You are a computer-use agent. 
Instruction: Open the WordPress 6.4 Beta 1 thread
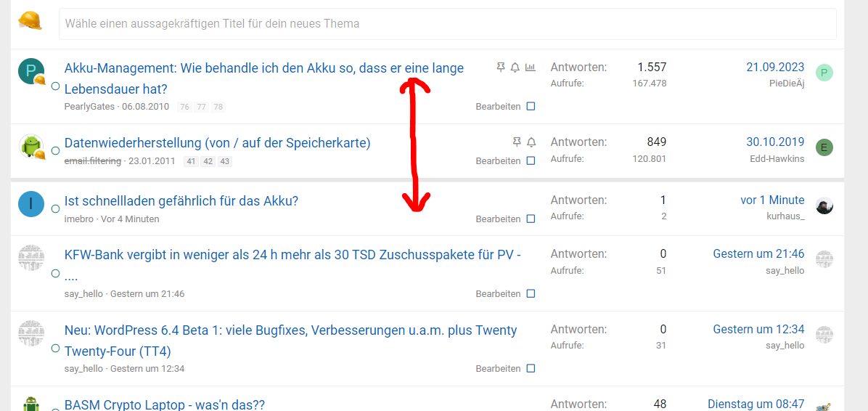290,340
